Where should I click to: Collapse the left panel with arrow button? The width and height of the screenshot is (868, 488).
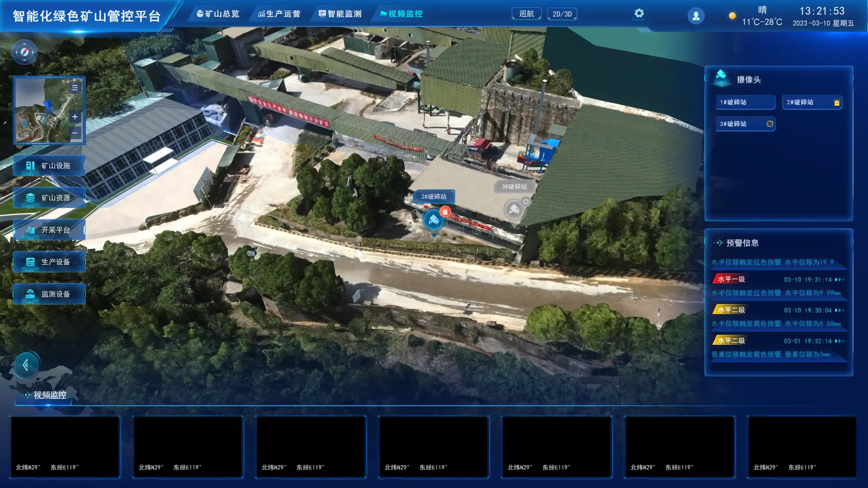pos(26,365)
